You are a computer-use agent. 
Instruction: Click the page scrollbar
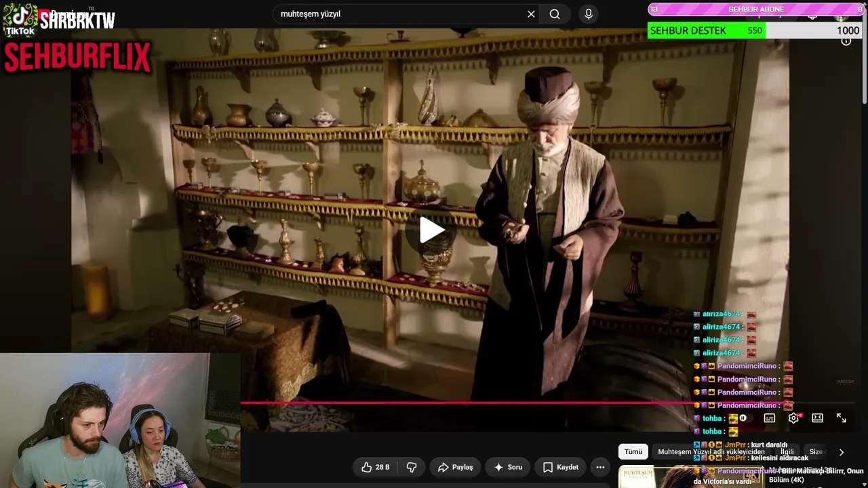864,54
